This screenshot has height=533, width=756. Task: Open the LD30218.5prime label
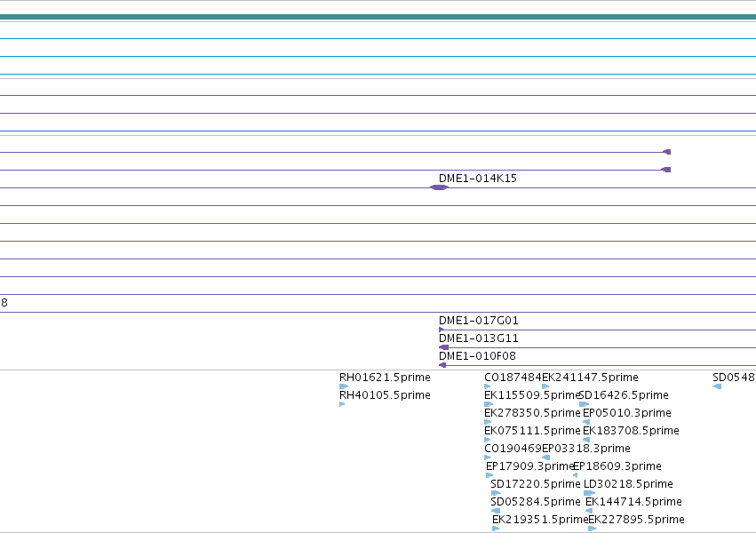628,484
